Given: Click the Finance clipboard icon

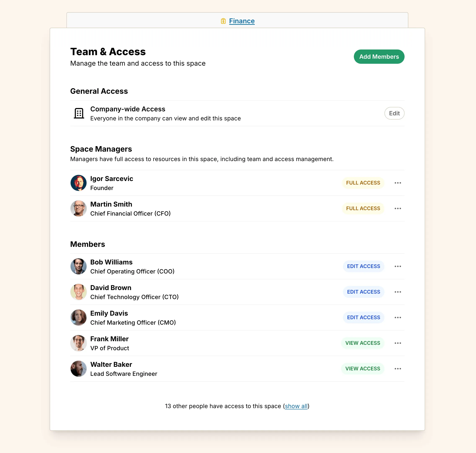Looking at the screenshot, I should (x=223, y=21).
